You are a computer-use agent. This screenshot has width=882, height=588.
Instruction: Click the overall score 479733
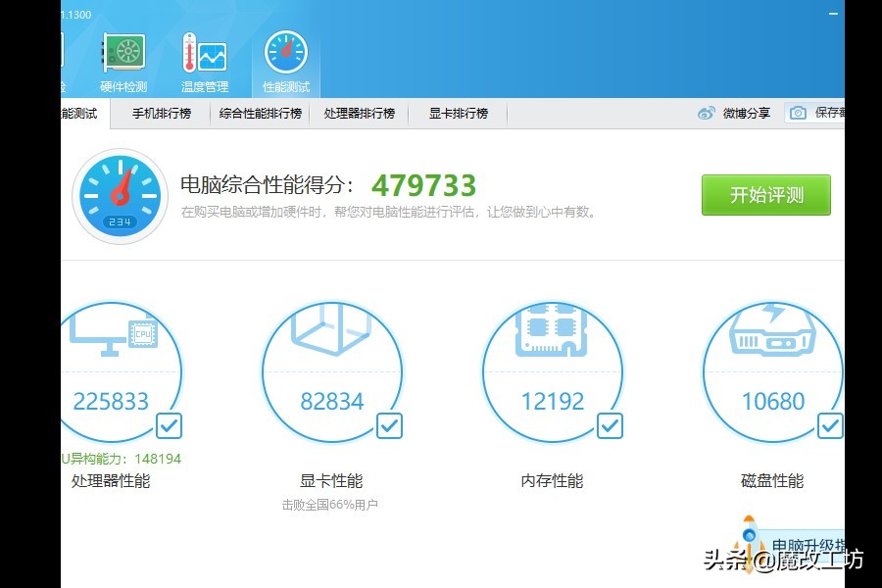(x=423, y=185)
